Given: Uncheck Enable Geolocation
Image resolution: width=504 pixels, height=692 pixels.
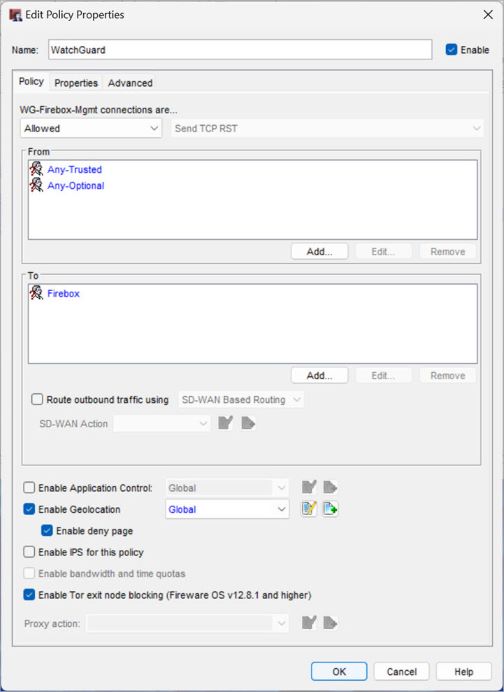Looking at the screenshot, I should 29,509.
